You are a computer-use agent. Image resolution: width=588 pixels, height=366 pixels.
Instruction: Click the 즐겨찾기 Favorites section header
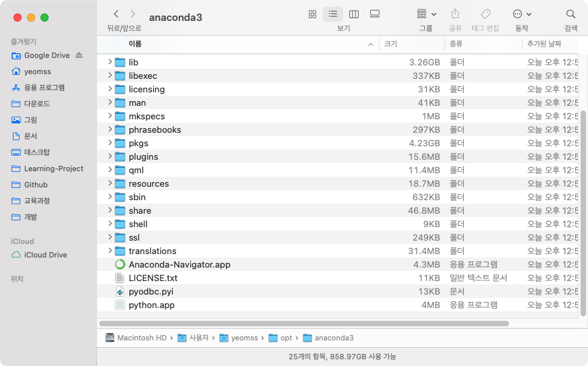tap(24, 42)
